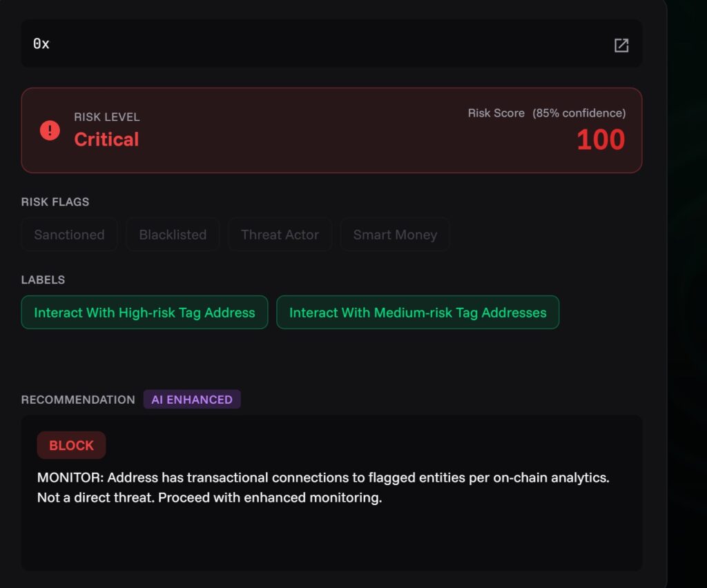The width and height of the screenshot is (707, 588).
Task: Click the Medium-risk Tag Addresses label
Action: coord(418,313)
